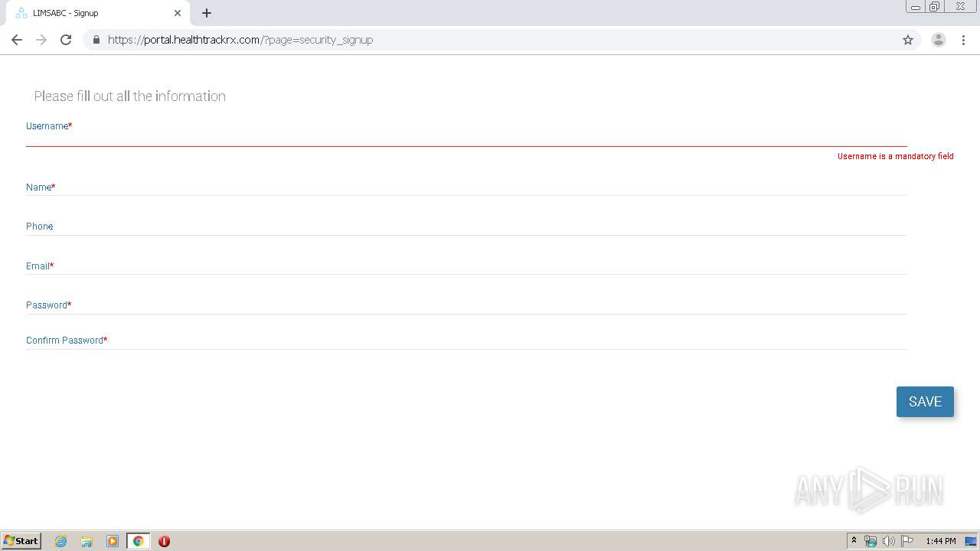The image size is (980, 551).
Task: Select the 'Please fill out all the information' heading
Action: point(130,96)
